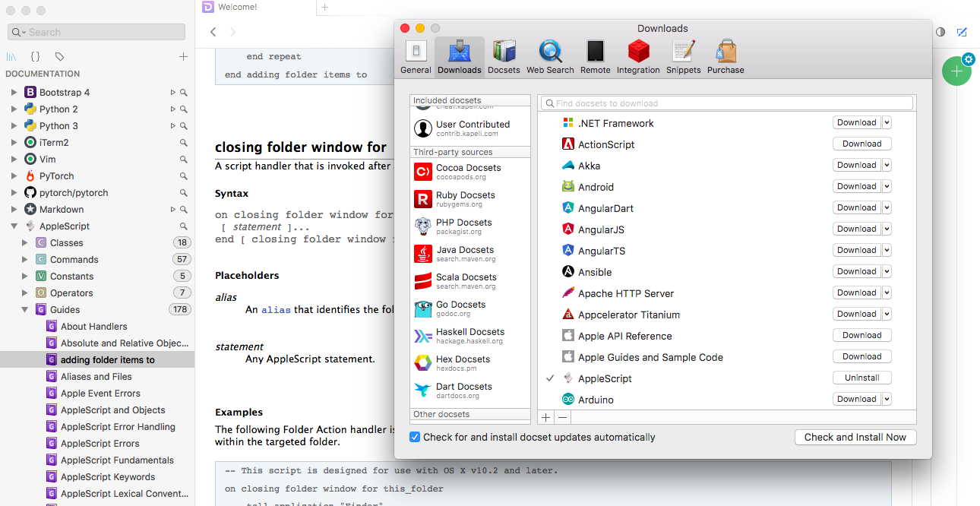Image resolution: width=980 pixels, height=506 pixels.
Task: Open the About Handlers guide
Action: [94, 326]
